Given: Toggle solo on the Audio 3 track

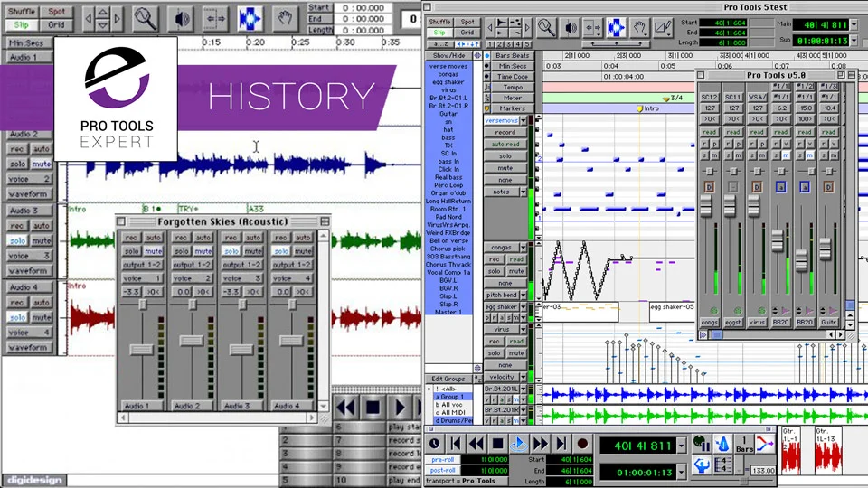Looking at the screenshot, I should point(18,240).
